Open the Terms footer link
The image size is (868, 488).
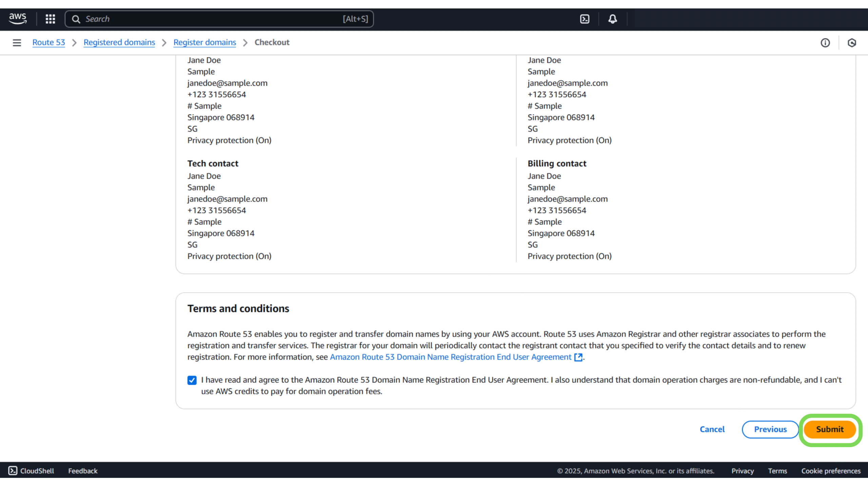pyautogui.click(x=777, y=471)
